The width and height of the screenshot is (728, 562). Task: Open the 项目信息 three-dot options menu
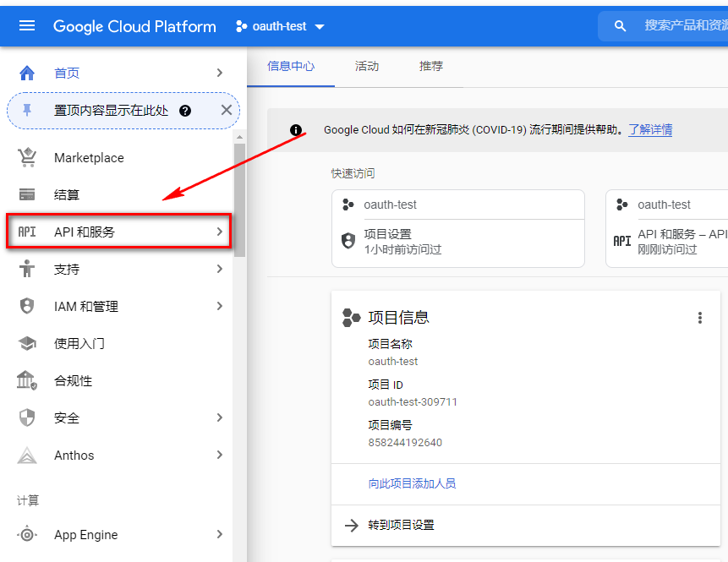click(x=700, y=318)
